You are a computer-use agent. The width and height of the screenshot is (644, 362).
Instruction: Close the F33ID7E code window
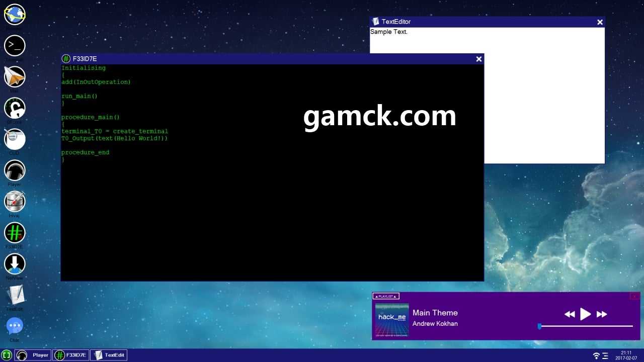(479, 59)
